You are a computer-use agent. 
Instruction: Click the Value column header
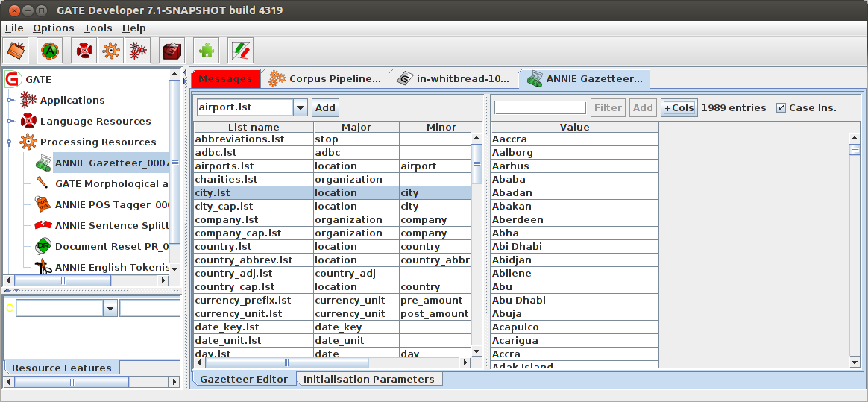pos(575,127)
